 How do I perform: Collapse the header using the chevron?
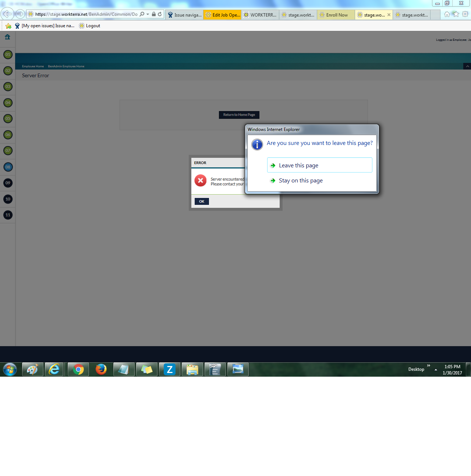(467, 66)
